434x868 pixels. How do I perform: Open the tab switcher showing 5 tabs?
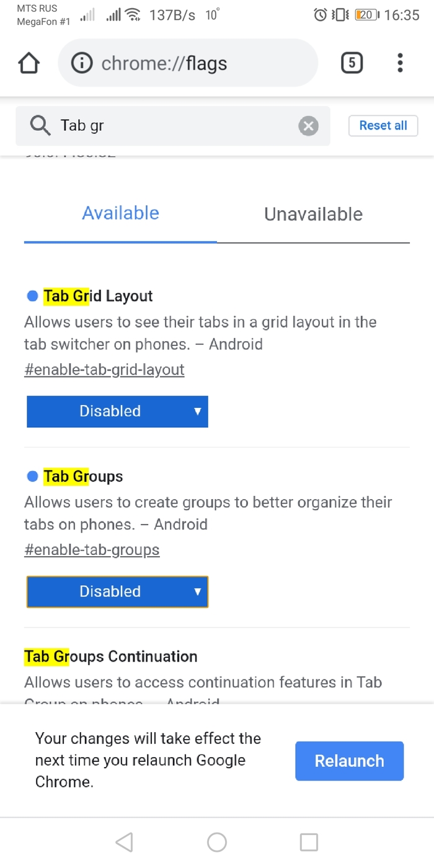click(352, 63)
